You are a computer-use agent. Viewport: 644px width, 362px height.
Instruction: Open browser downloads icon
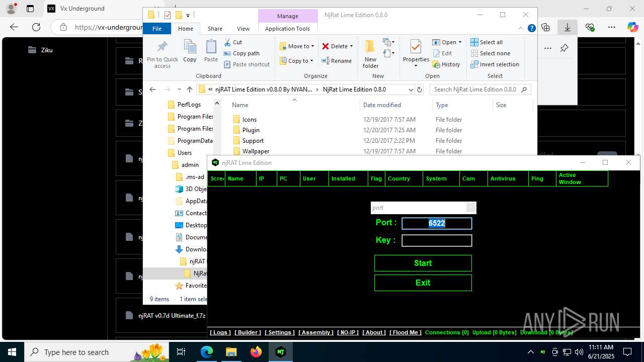tap(567, 27)
